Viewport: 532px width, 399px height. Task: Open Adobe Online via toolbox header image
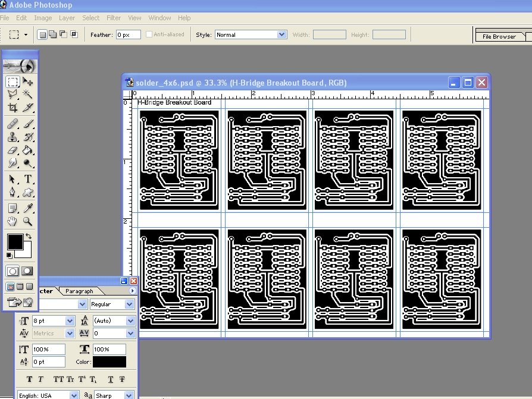point(20,66)
